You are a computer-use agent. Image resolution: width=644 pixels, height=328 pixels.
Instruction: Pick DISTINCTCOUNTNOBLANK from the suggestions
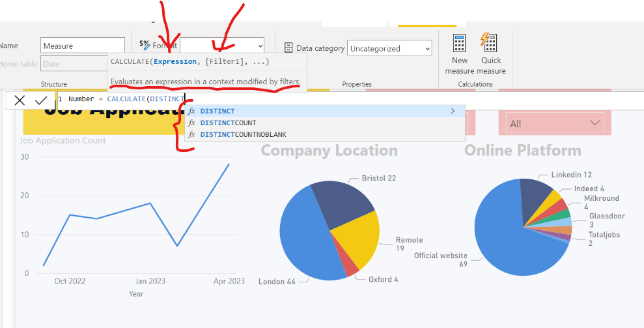click(x=243, y=134)
